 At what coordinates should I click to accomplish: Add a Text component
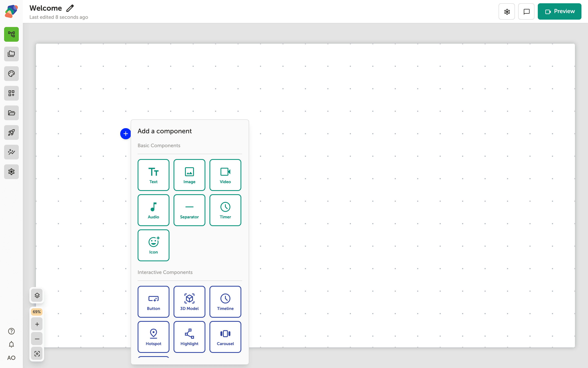click(154, 175)
